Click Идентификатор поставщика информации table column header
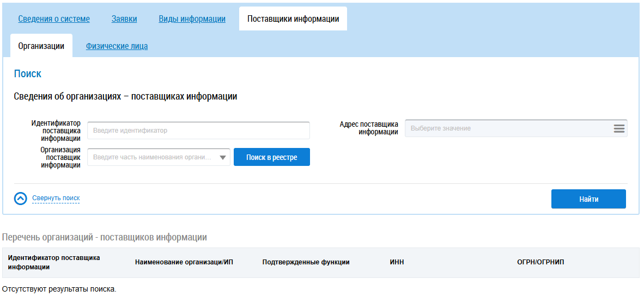Screen dimensions: 644x297 point(54,262)
